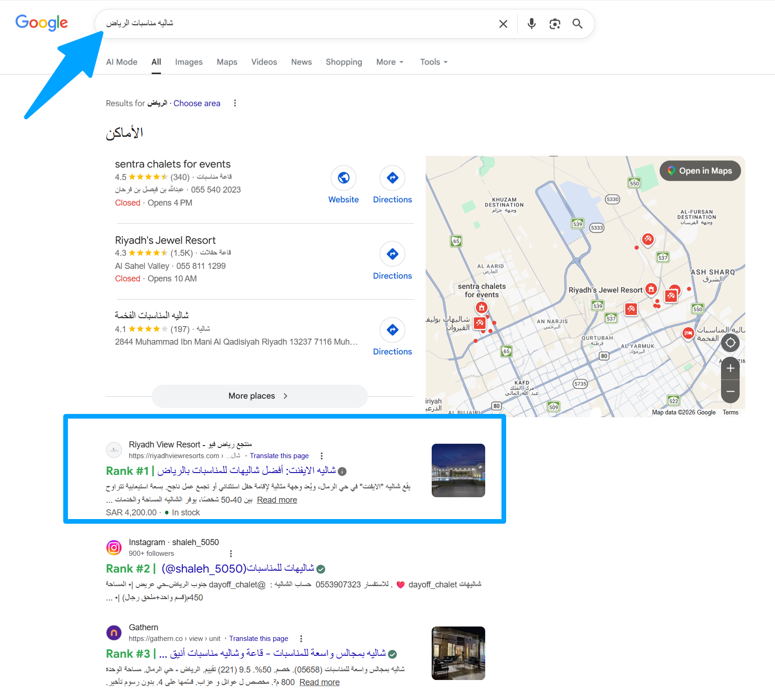
Task: Switch to the Maps tab
Action: 227,62
